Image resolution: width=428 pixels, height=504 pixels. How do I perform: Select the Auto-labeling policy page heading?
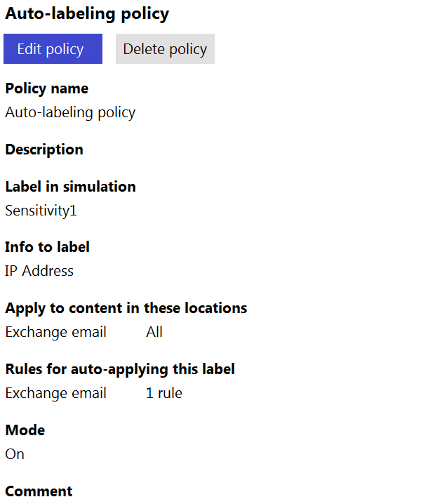click(87, 14)
